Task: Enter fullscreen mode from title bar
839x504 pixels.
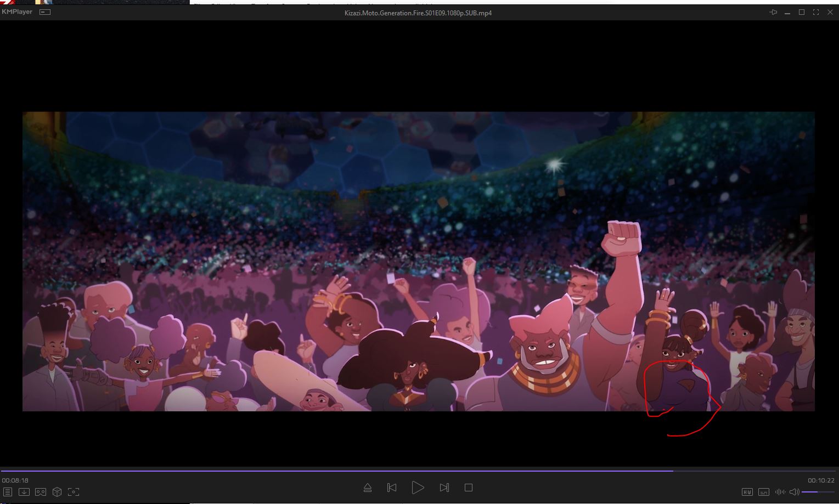Action: click(x=816, y=12)
